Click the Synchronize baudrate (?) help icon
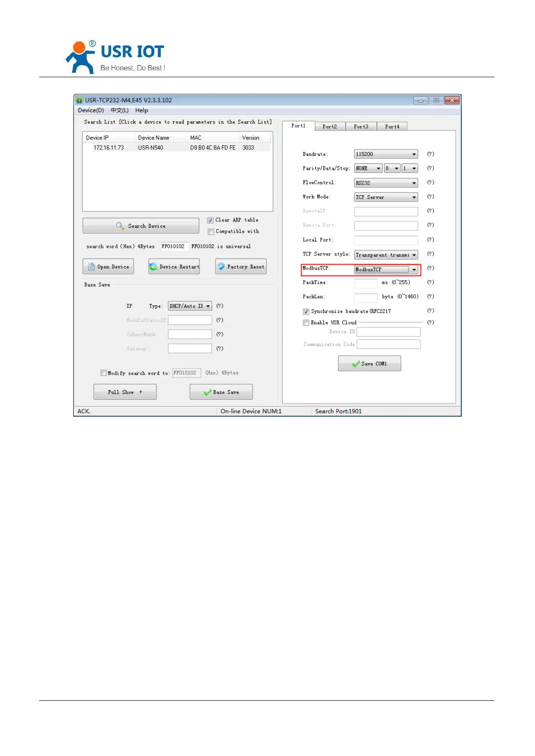 [431, 311]
